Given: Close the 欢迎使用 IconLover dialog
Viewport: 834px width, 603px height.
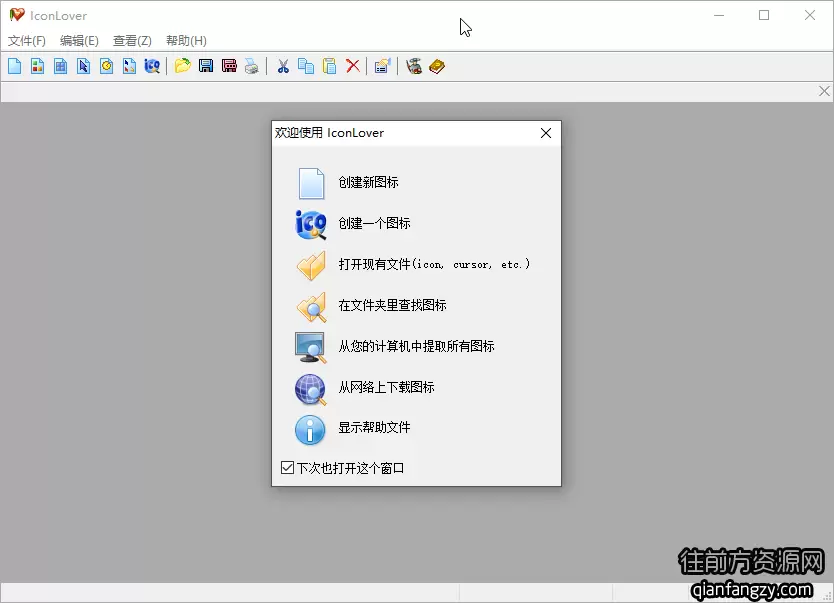Looking at the screenshot, I should pyautogui.click(x=546, y=133).
